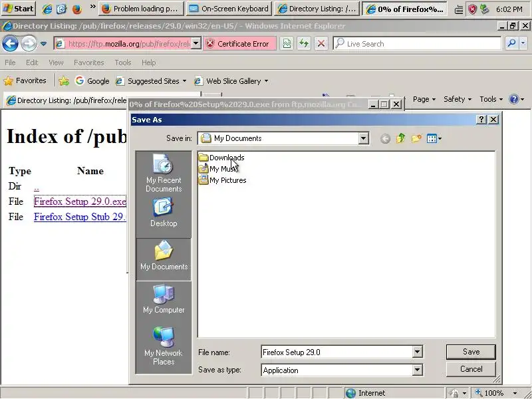Refresh the page in Internet Explorer
This screenshot has width=532, height=399.
click(x=304, y=43)
